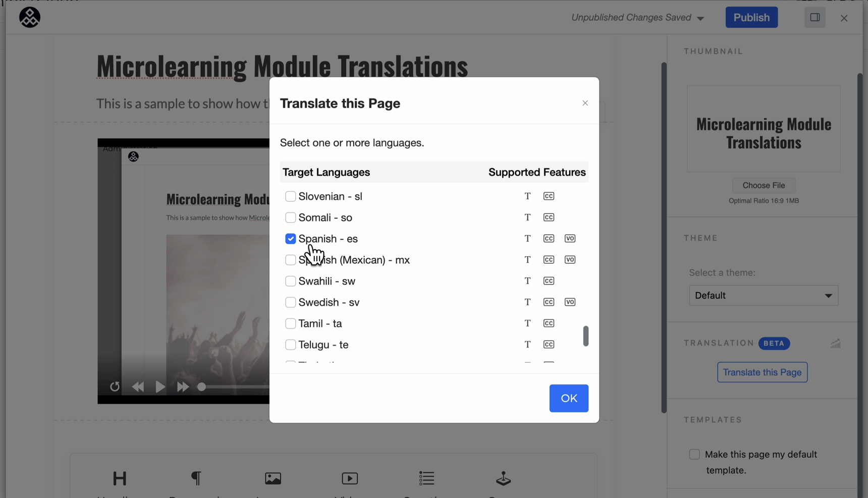
Task: Click the closed captions icon for Spanish - es
Action: point(549,239)
